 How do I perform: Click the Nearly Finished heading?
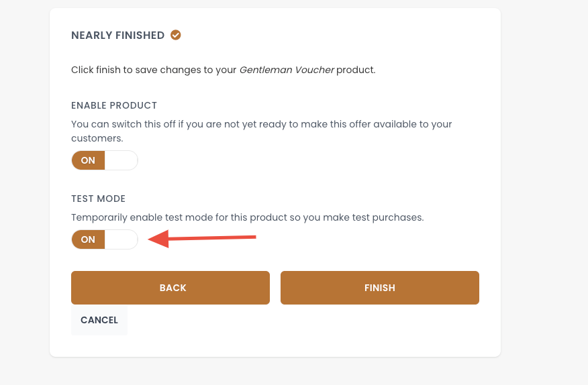(117, 36)
